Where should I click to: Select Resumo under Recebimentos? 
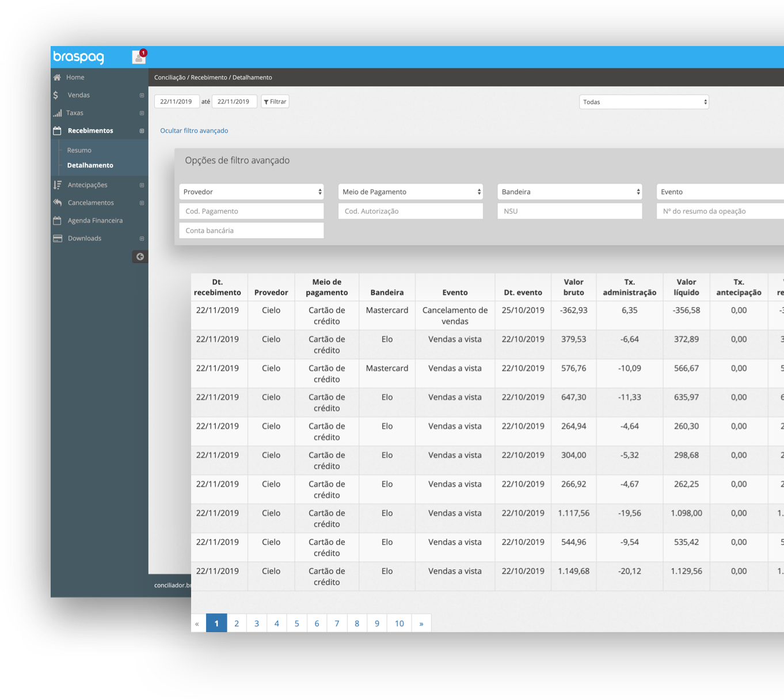(x=79, y=150)
